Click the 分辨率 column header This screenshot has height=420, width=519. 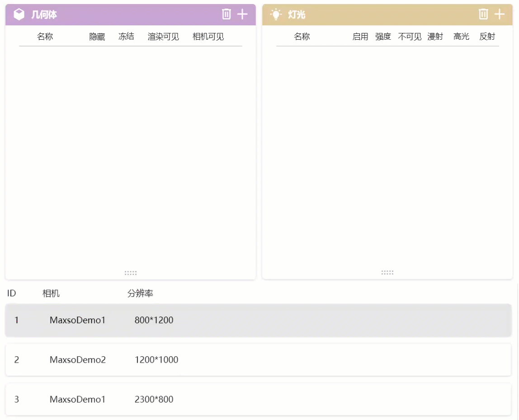(x=140, y=294)
